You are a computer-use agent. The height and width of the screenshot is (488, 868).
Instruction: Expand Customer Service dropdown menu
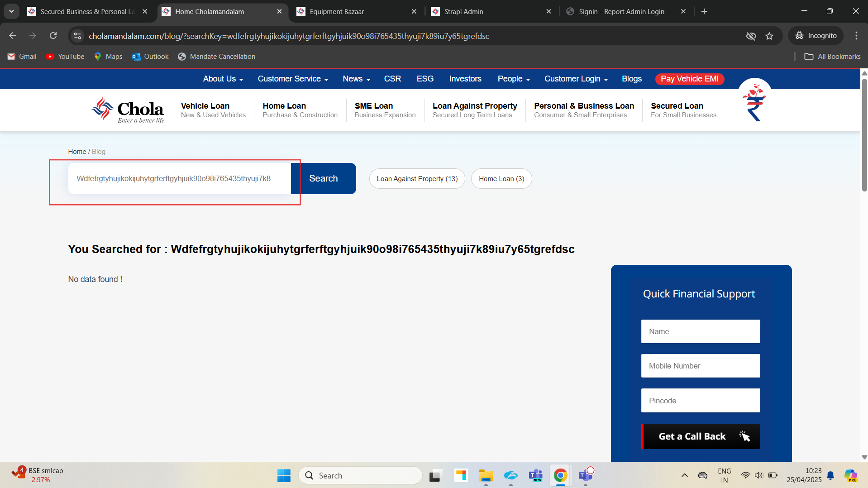click(293, 79)
